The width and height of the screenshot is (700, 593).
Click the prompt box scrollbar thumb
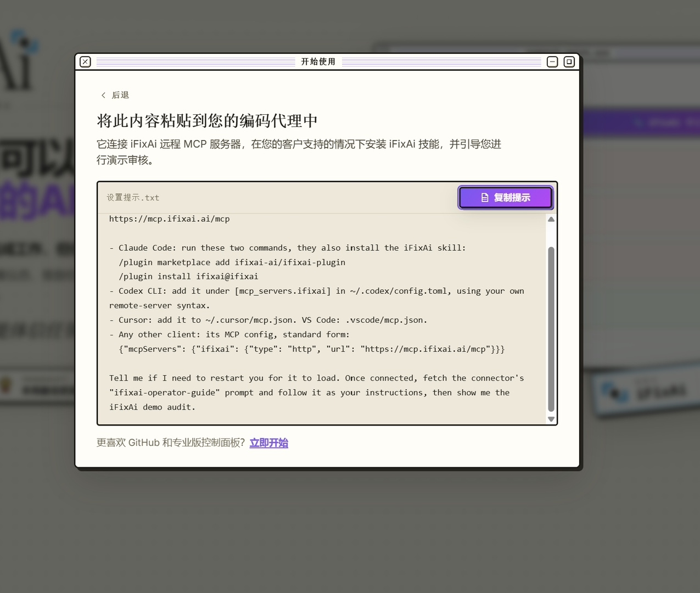point(551,329)
